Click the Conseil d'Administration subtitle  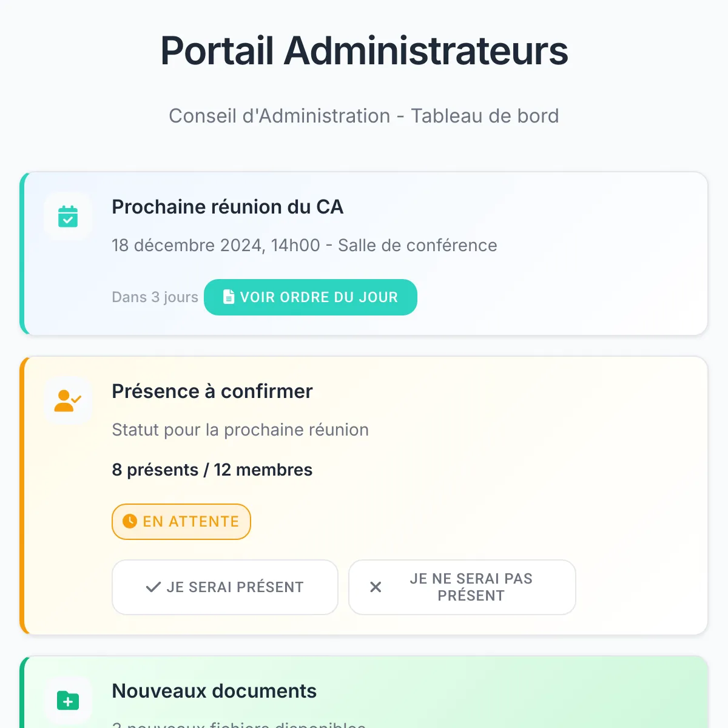tap(364, 116)
